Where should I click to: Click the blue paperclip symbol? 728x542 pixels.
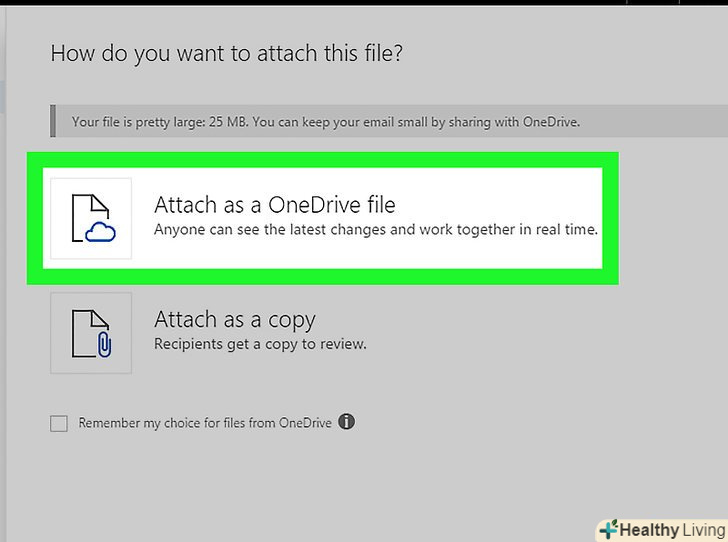click(x=103, y=346)
